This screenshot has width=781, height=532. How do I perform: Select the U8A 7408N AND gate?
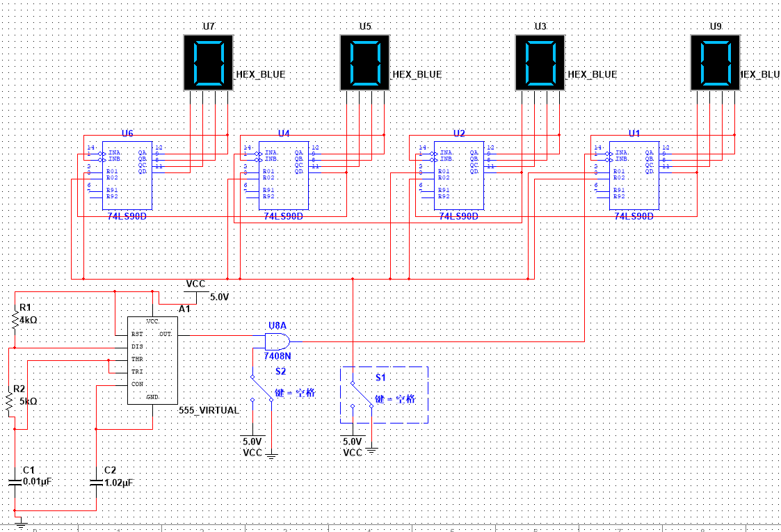(x=277, y=341)
